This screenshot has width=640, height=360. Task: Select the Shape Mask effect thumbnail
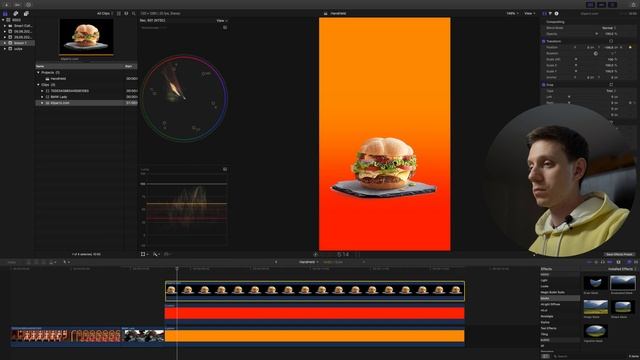click(622, 307)
